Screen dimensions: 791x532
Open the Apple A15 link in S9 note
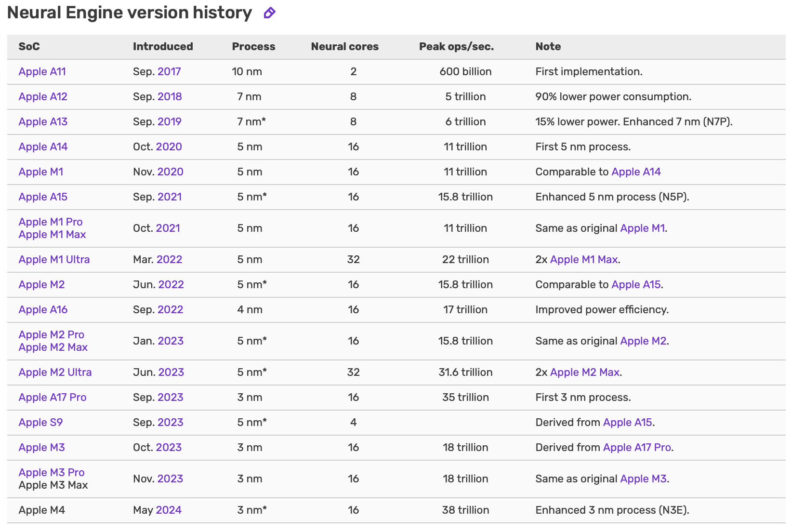coord(627,423)
